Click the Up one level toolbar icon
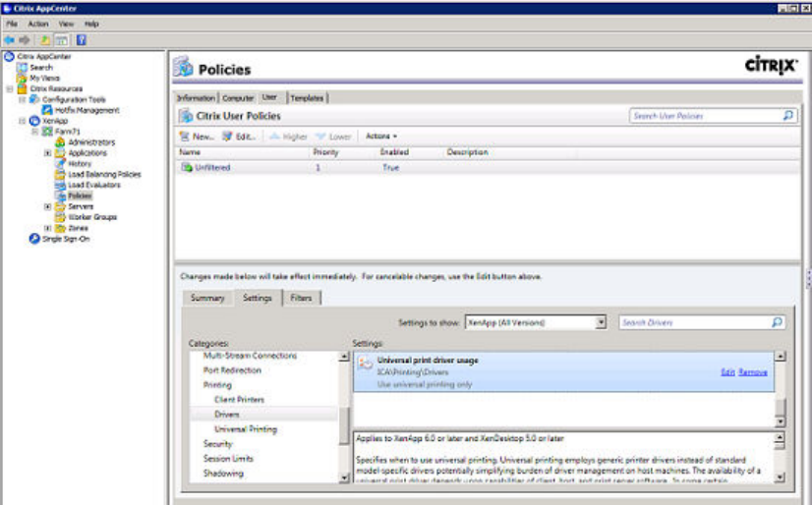 (45, 40)
